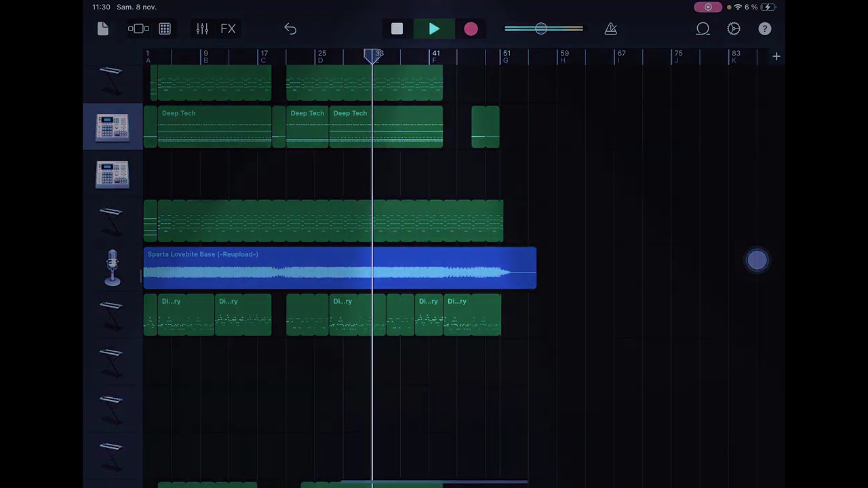868x488 pixels.
Task: Tap the battery indicator in status bar
Action: [768, 7]
